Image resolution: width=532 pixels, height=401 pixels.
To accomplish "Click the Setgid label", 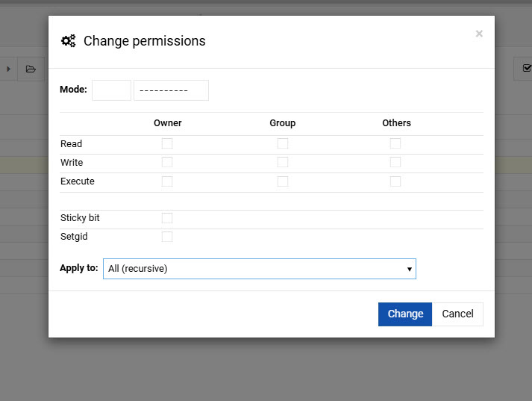I will click(x=74, y=236).
